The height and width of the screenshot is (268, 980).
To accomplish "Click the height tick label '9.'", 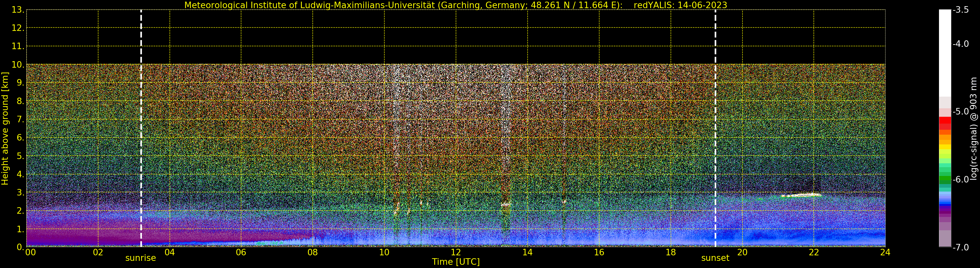I will tap(21, 83).
